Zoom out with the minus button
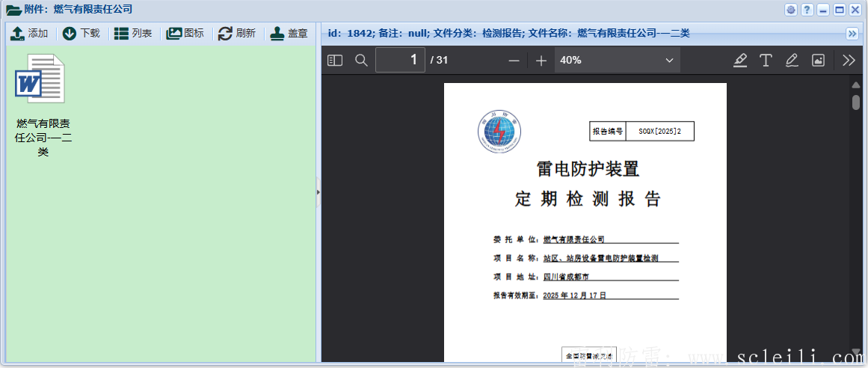This screenshot has width=868, height=368. pos(514,61)
